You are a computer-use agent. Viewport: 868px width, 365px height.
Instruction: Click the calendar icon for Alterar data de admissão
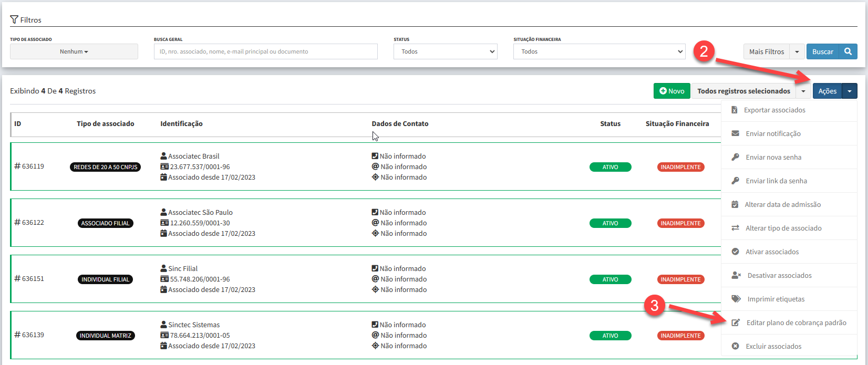coord(735,204)
